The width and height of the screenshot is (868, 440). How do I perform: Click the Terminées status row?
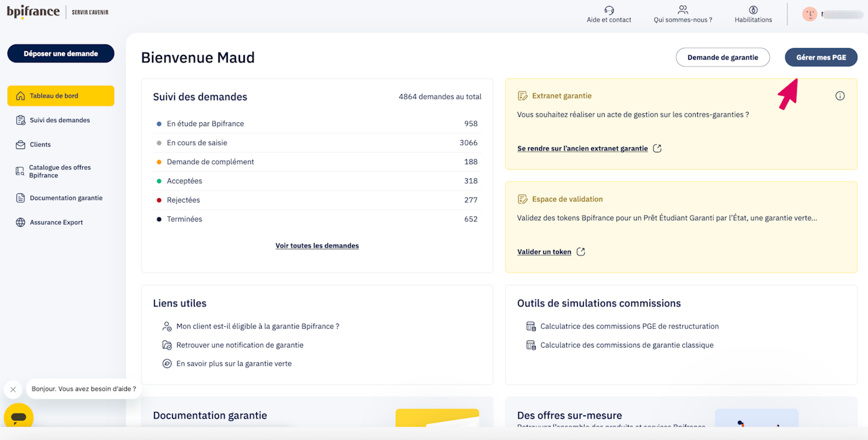pos(317,219)
